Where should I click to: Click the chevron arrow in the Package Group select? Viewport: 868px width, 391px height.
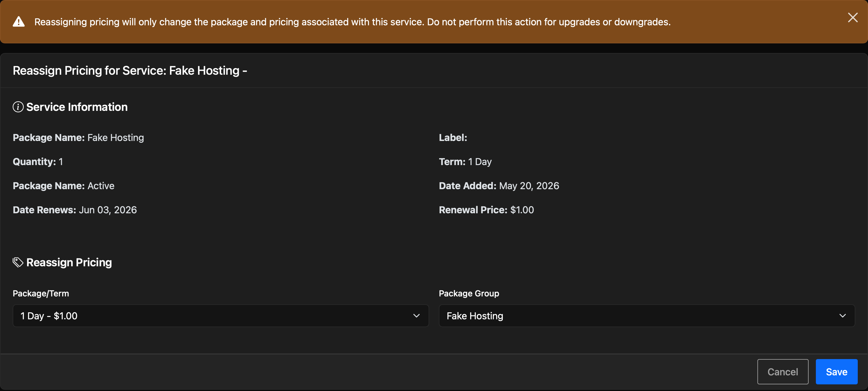(842, 316)
